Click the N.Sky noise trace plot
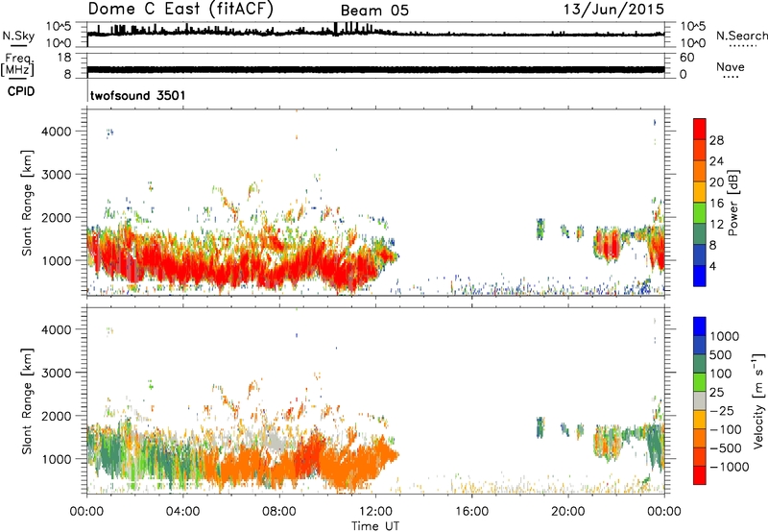Viewport: 768px width, 532px height. [375, 33]
